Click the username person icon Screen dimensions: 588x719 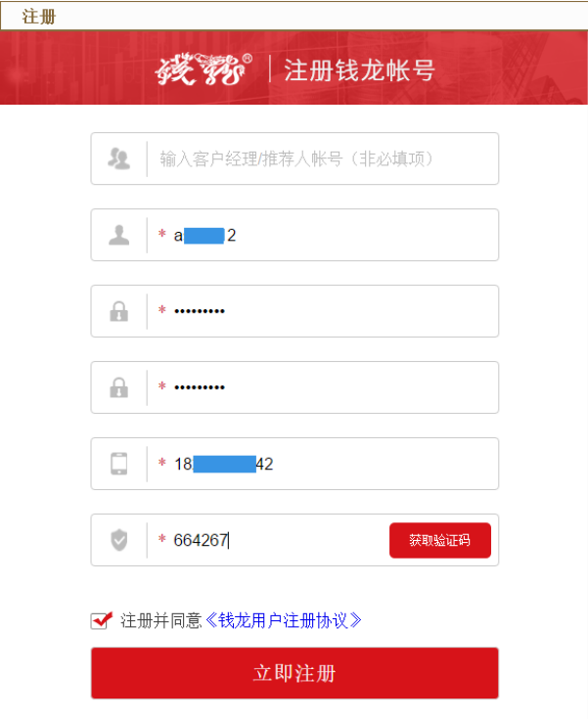[118, 235]
